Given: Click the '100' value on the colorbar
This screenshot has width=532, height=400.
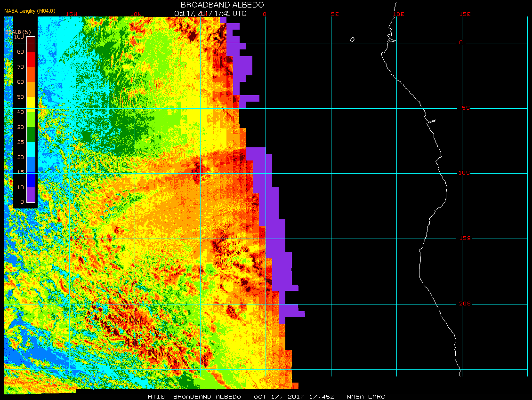Looking at the screenshot, I should tap(19, 37).
